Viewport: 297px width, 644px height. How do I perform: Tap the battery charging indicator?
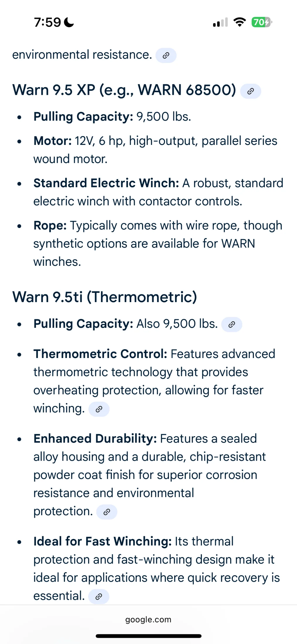[x=262, y=22]
